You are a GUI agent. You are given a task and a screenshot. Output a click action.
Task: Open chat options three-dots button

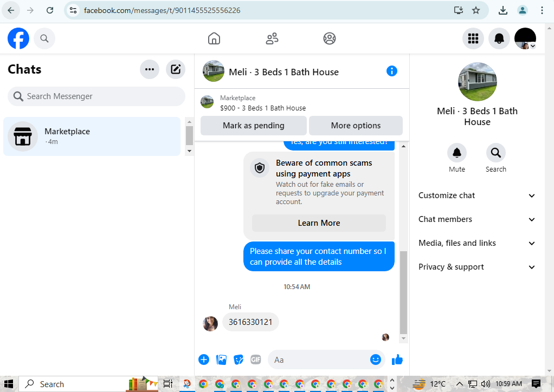150,69
